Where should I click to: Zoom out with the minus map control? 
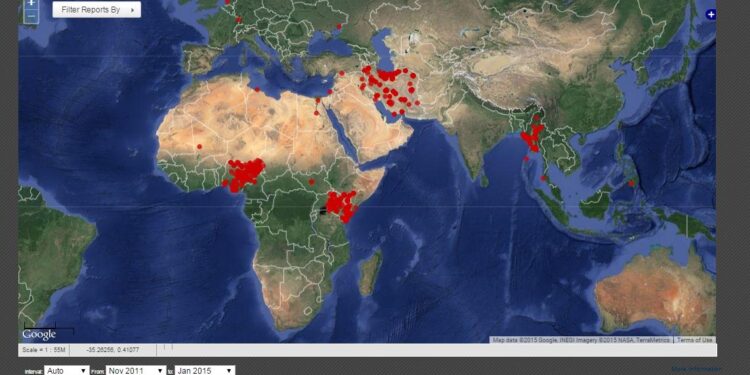pos(31,16)
